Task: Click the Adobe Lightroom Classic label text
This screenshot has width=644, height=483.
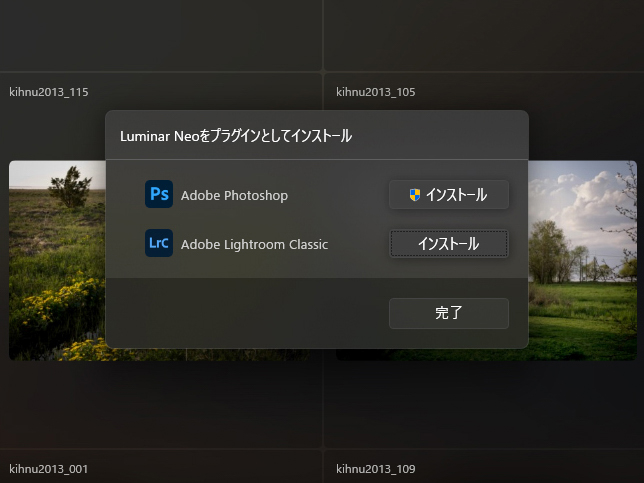Action: click(255, 245)
